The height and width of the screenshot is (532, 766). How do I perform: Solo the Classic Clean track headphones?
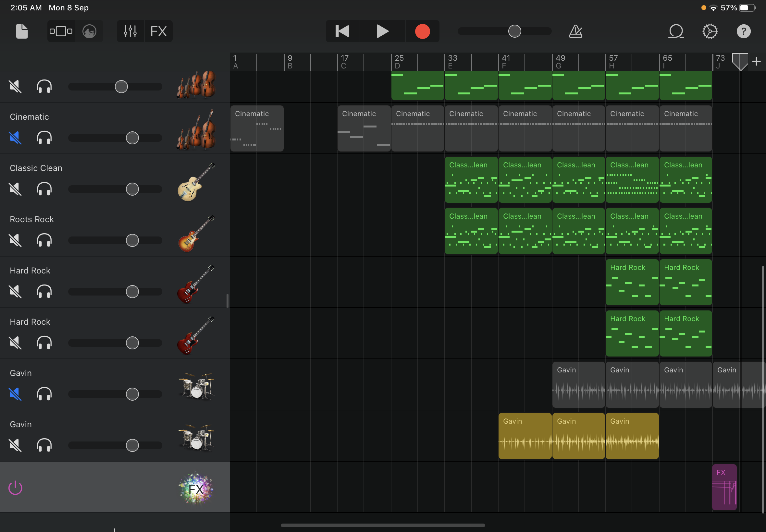coord(44,189)
